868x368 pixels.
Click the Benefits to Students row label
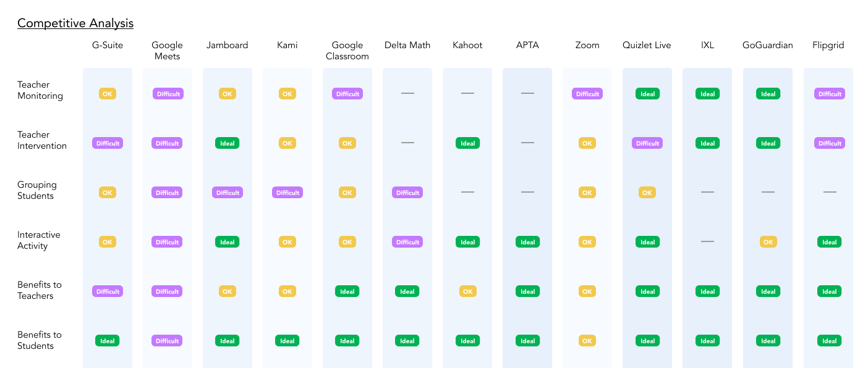pyautogui.click(x=39, y=340)
